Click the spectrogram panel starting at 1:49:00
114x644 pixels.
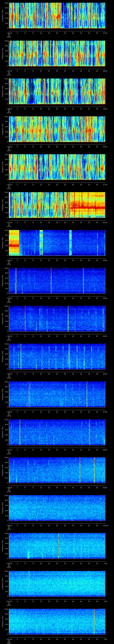[x=57, y=129]
